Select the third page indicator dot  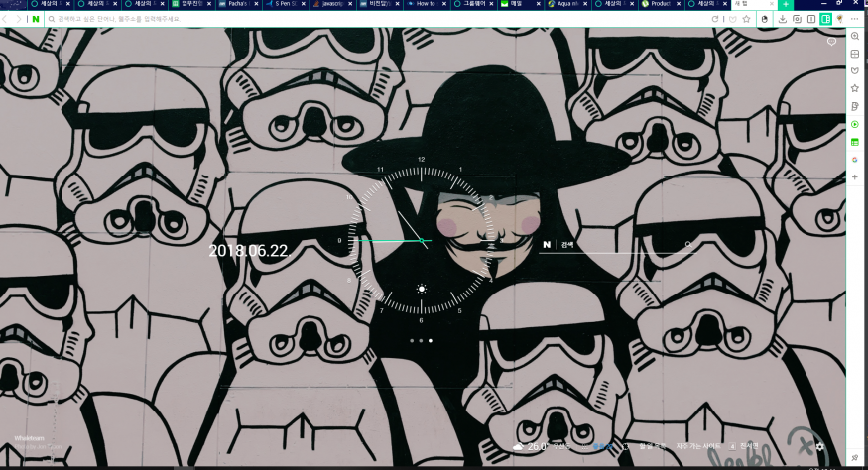[431, 340]
